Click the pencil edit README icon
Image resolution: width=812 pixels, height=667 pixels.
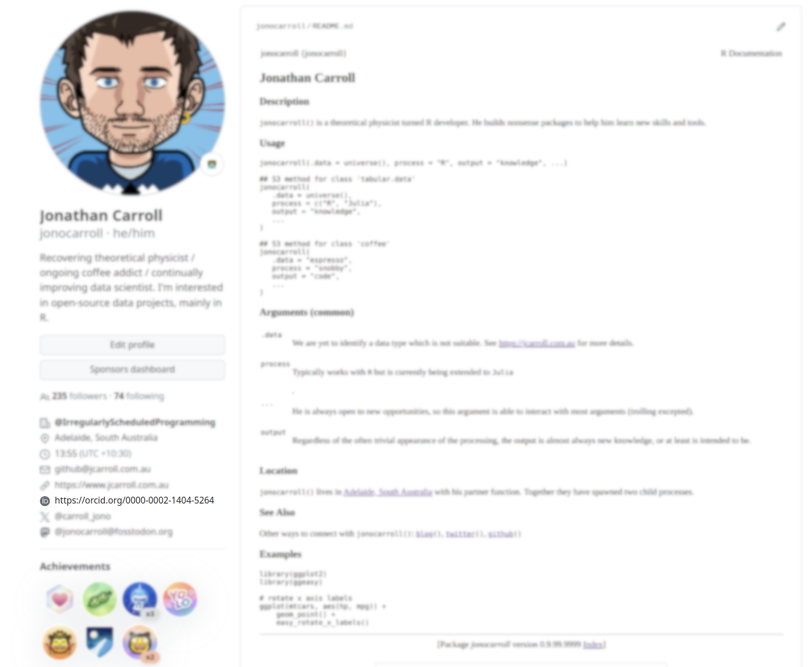coord(781,26)
